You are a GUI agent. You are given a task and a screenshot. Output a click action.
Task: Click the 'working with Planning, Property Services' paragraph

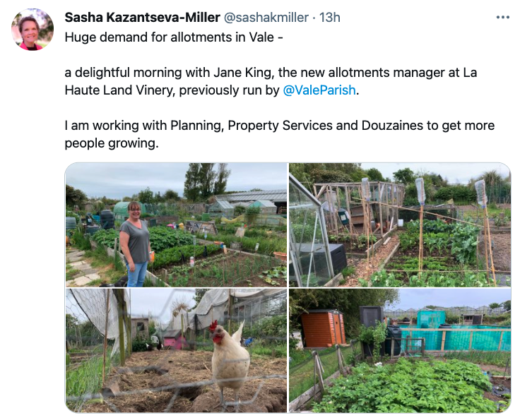[280, 134]
